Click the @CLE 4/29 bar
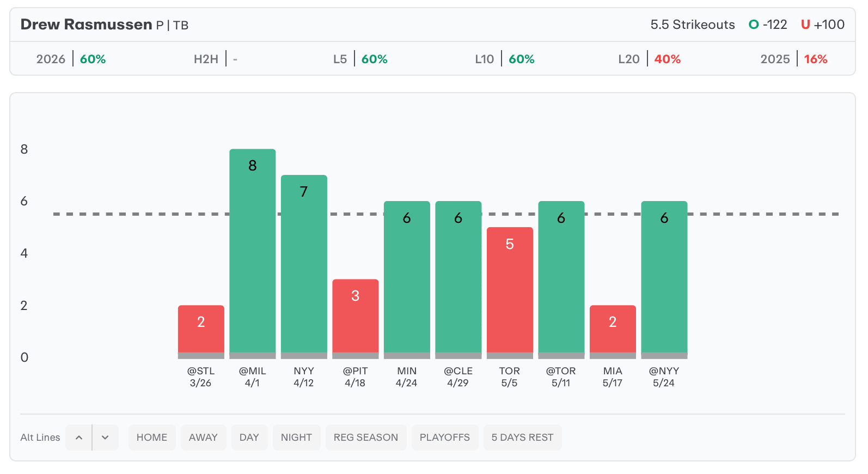Screen dimensions: 868x474 pyautogui.click(x=459, y=280)
